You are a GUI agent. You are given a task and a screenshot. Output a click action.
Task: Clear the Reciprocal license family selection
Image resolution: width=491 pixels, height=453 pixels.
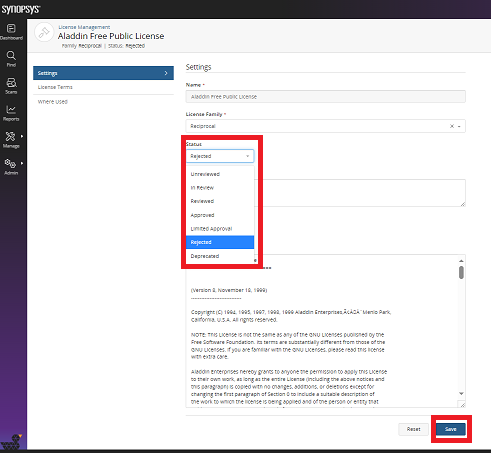452,126
